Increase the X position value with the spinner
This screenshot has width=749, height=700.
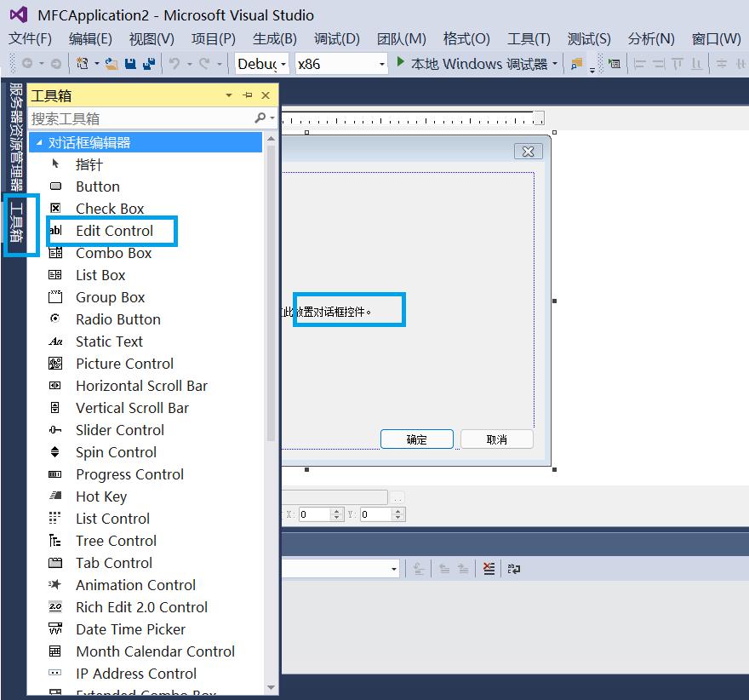coord(335,511)
